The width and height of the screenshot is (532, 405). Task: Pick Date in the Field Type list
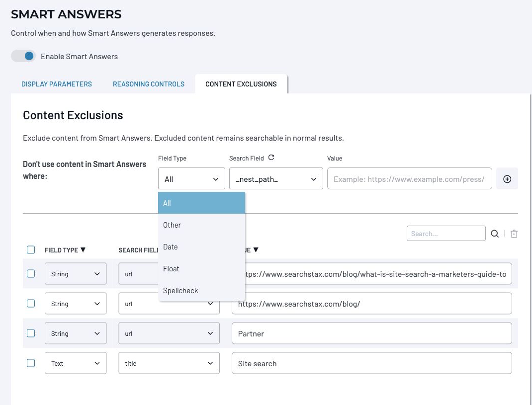(201, 246)
